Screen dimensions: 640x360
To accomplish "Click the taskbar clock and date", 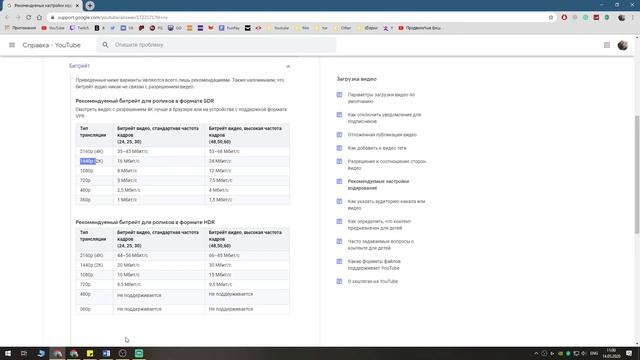I will click(611, 353).
